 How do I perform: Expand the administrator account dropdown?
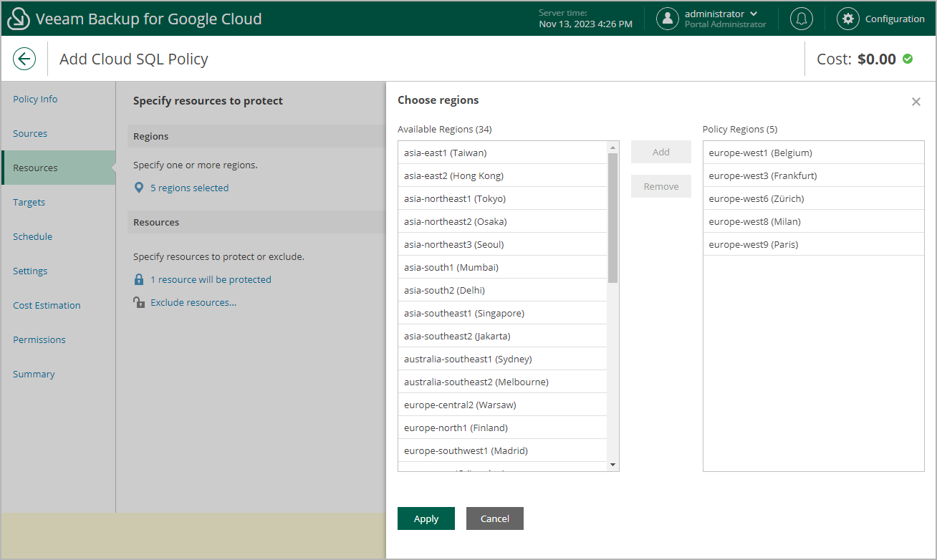pos(753,14)
